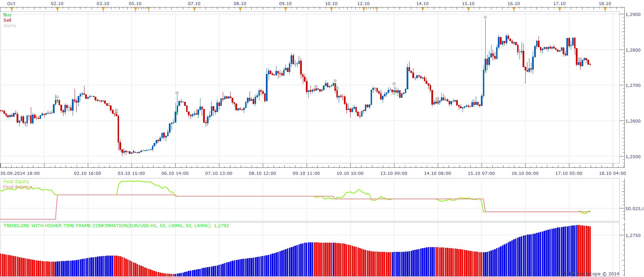This screenshot has width=644, height=277.
Task: Click the 06.10 14:00 time label
Action: [175, 173]
